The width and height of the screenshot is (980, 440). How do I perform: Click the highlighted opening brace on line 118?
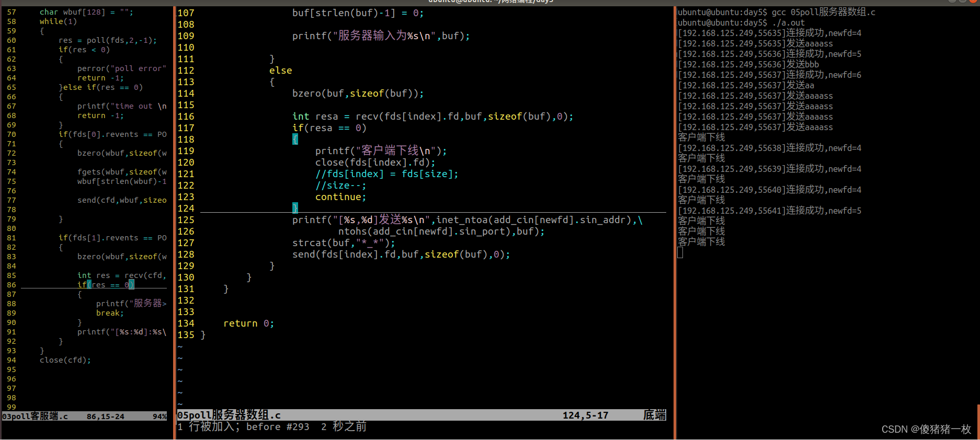[x=295, y=140]
